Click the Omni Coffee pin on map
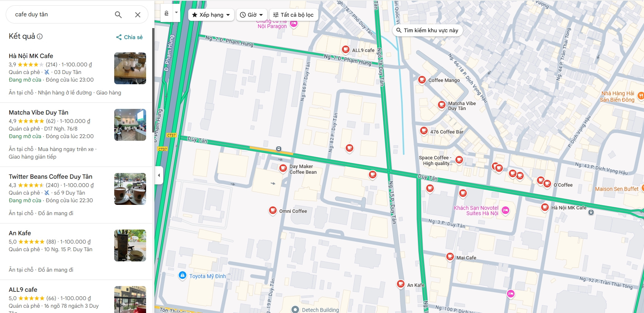This screenshot has width=644, height=313. tap(272, 210)
